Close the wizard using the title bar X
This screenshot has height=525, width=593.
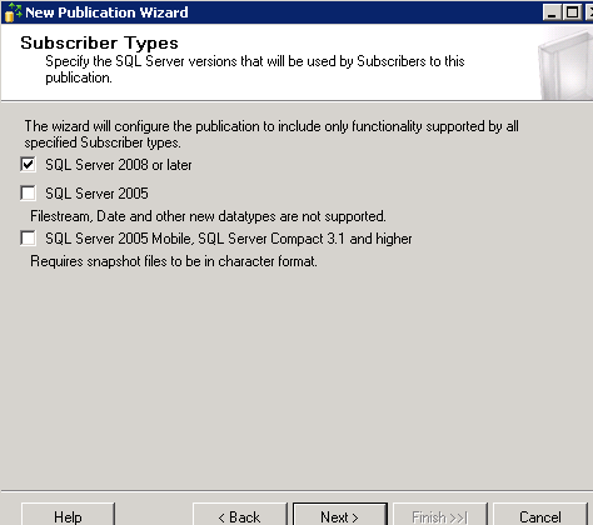point(589,12)
